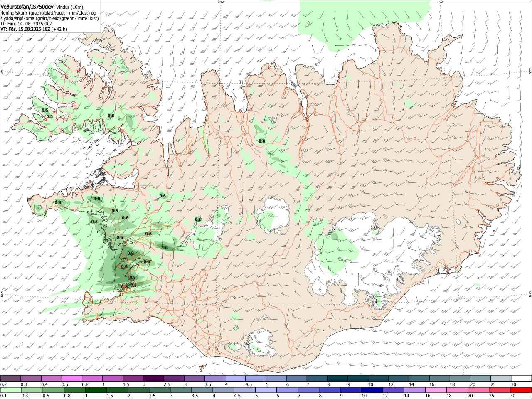532x399 pixels.
Task: Click the 0.6 value beside the northern fjord
Action: click(262, 141)
